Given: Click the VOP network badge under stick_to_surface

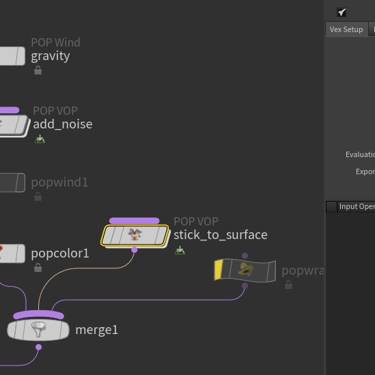Looking at the screenshot, I should 180,250.
